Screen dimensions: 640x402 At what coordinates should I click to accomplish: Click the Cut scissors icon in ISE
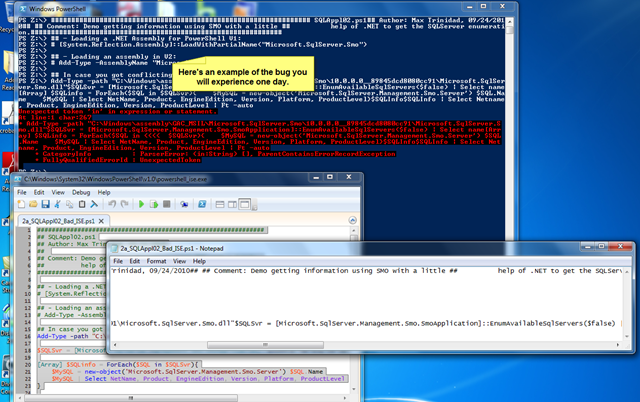coord(58,204)
